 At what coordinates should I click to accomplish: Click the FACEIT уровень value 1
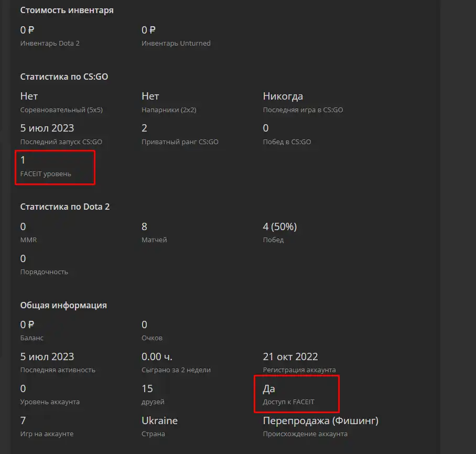coord(23,160)
